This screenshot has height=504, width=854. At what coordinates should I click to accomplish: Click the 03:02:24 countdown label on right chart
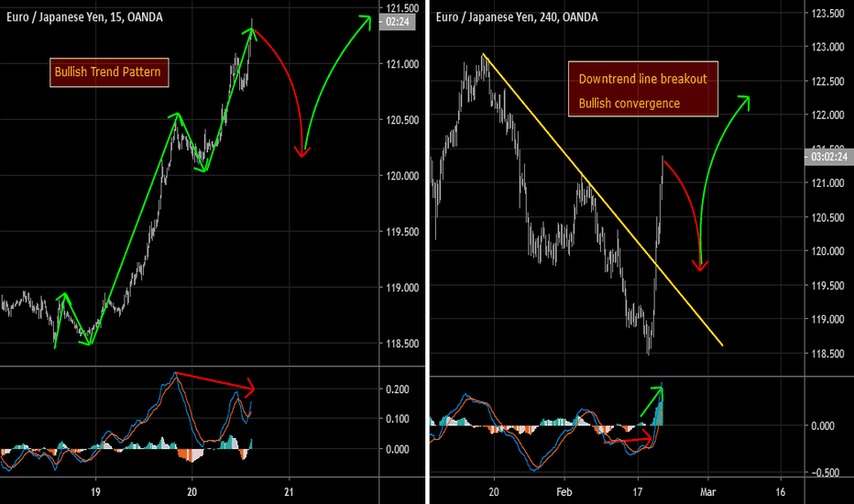click(829, 157)
